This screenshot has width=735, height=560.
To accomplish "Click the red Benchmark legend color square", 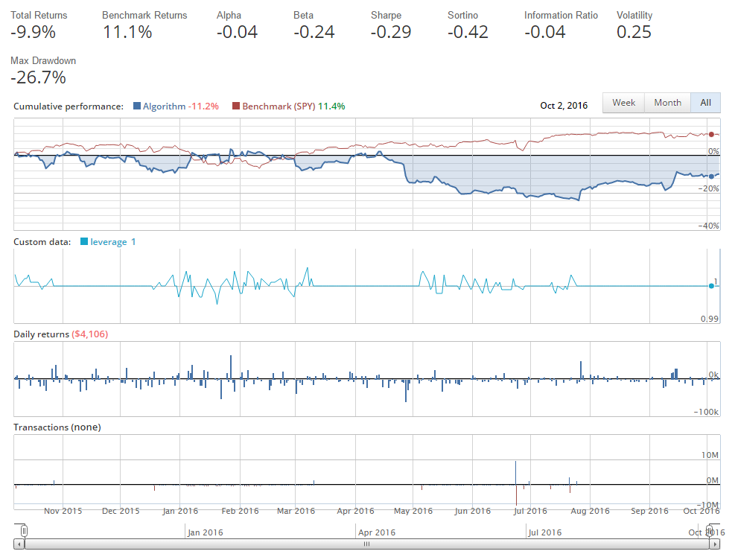I will 237,106.
